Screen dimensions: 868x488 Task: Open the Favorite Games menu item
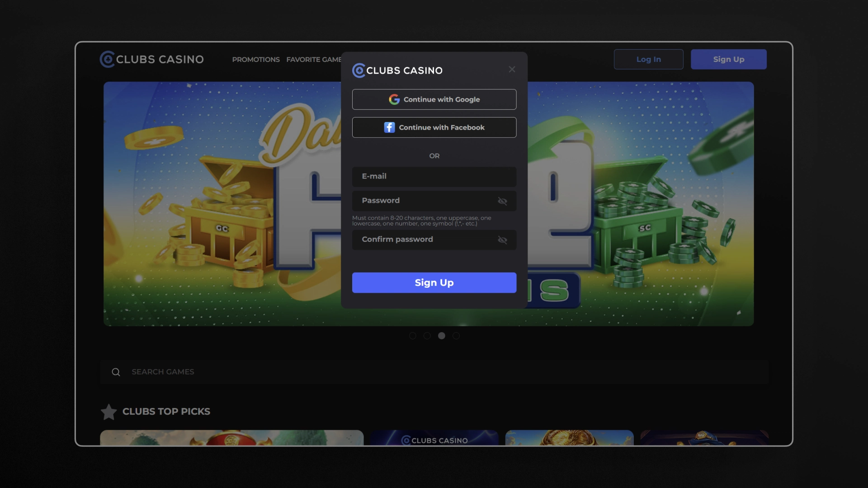314,59
